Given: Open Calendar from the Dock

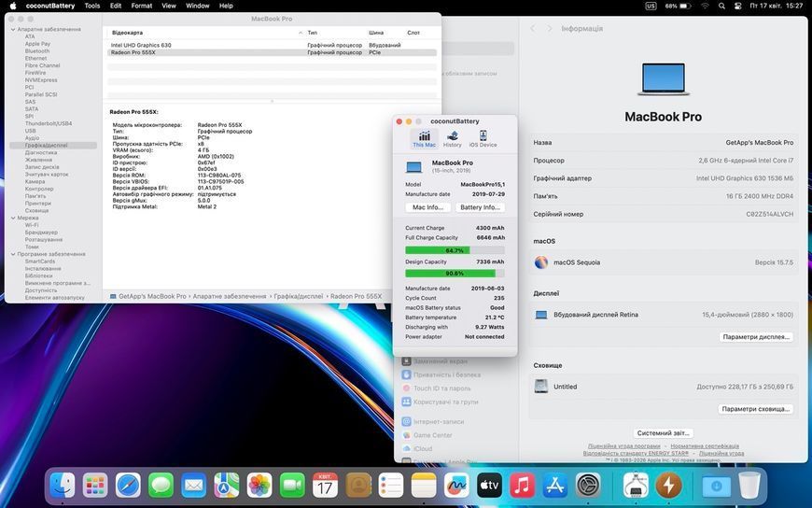Looking at the screenshot, I should pyautogui.click(x=325, y=486).
